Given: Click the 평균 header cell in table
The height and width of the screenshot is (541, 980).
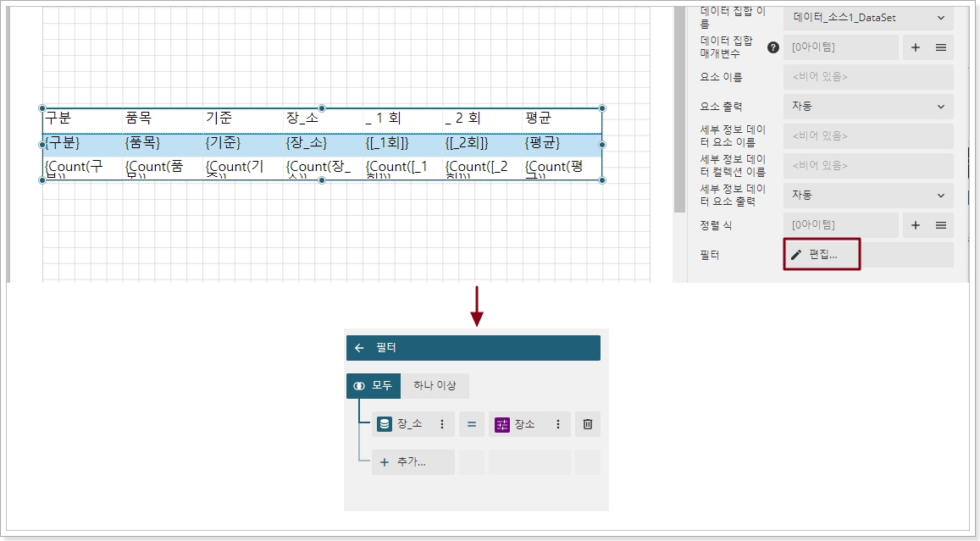Looking at the screenshot, I should coord(559,119).
